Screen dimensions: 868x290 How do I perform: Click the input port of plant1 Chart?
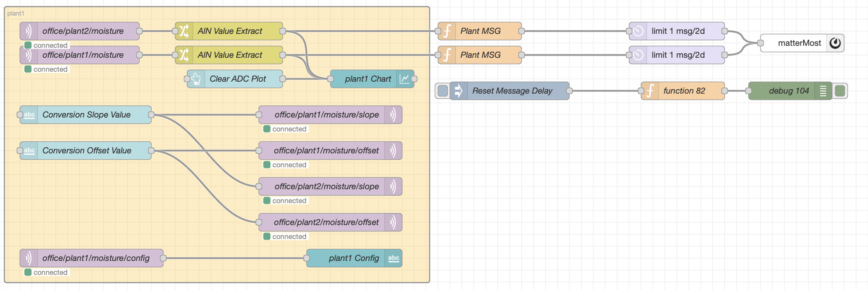330,79
